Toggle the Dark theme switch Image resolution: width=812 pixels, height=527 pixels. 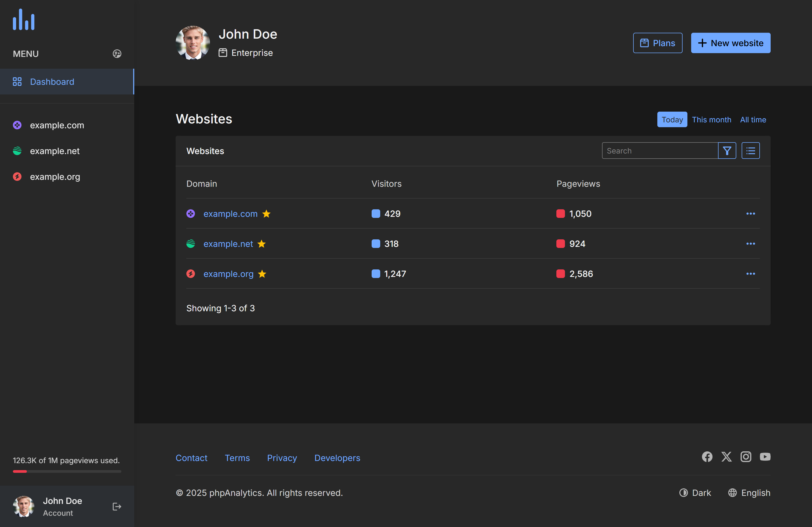click(695, 493)
